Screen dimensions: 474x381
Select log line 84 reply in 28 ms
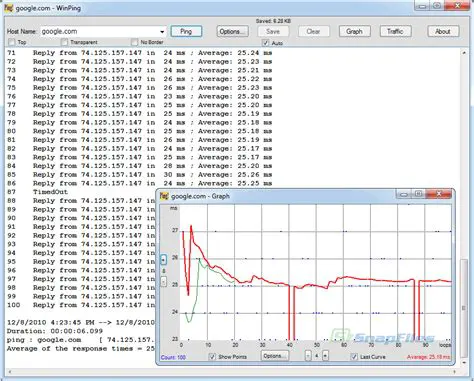click(139, 166)
